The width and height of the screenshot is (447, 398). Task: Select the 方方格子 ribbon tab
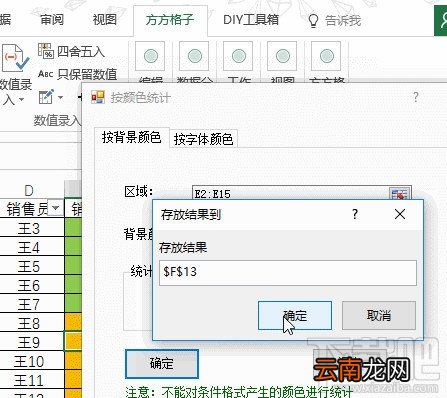pyautogui.click(x=170, y=20)
